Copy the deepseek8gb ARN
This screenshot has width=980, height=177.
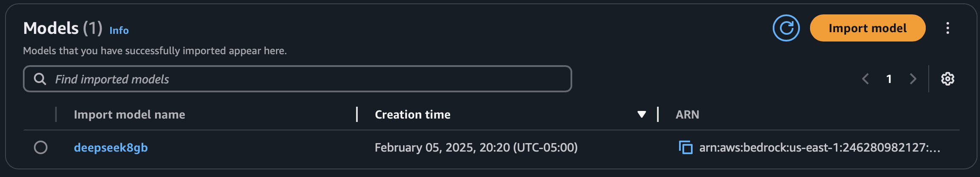pos(685,147)
